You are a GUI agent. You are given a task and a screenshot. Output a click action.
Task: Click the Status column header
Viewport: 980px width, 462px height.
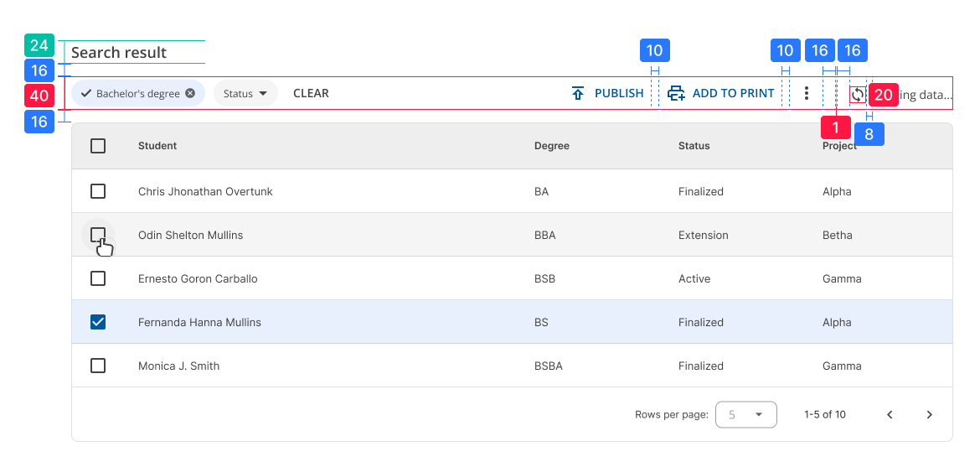coord(694,146)
